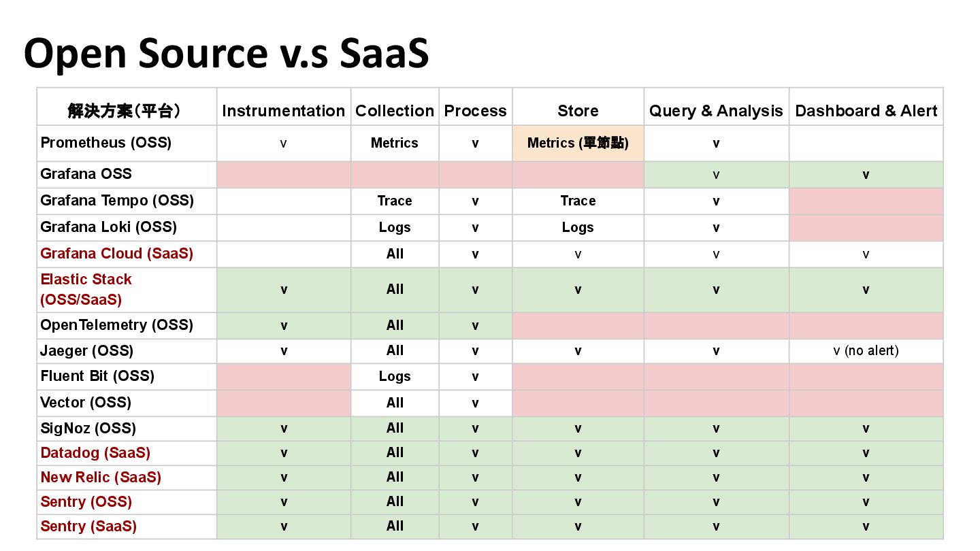Image resolution: width=980 pixels, height=551 pixels.
Task: Select the Datadog (SaaS) row label
Action: (x=95, y=453)
